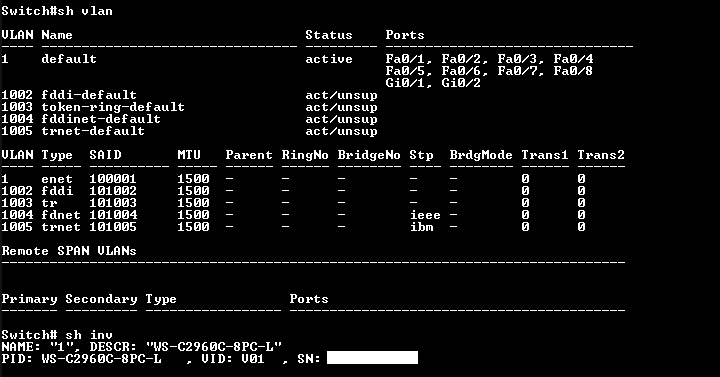Select the 'BrdgMode' column header
This screenshot has height=377, width=720.
[481, 155]
